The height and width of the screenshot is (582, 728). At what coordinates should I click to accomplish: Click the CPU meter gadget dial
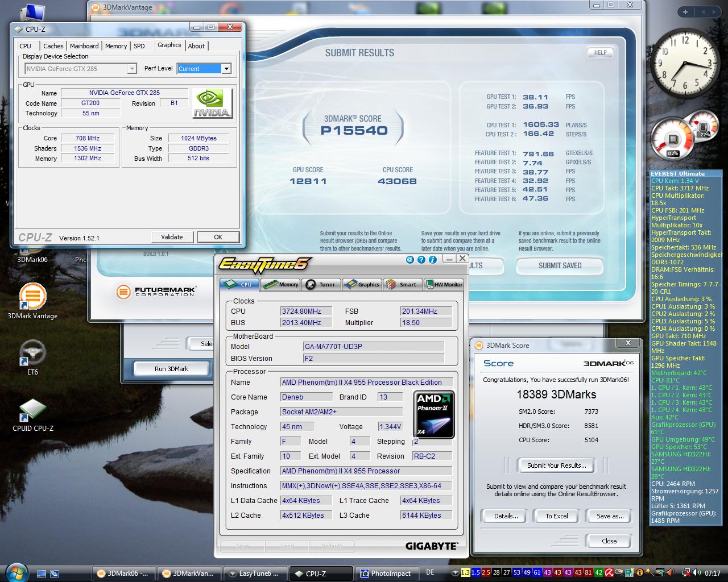[x=673, y=140]
